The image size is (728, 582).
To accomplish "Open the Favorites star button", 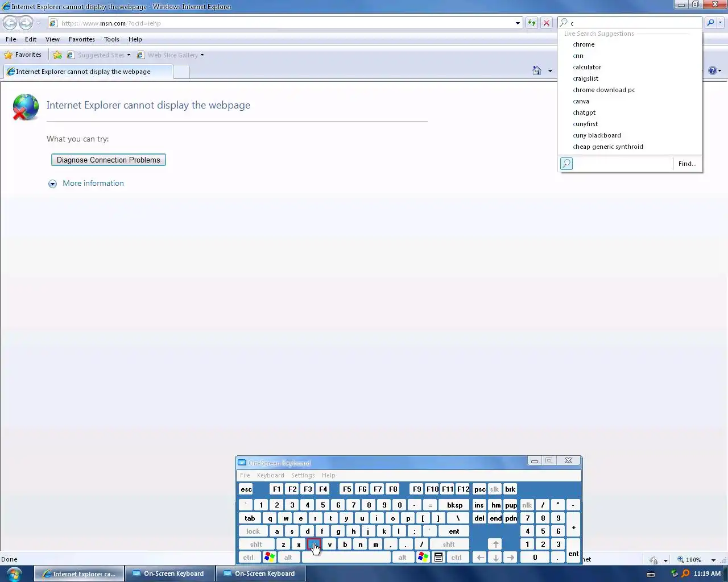I will 23,55.
